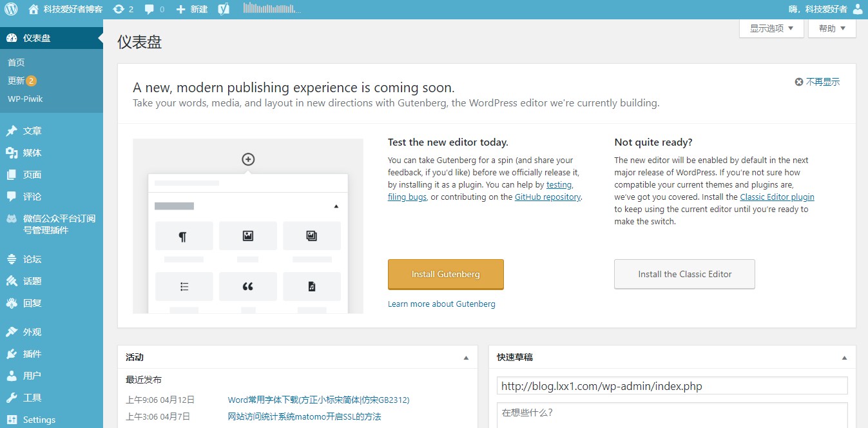Open the filing bugs link
The image size is (868, 428).
point(407,197)
